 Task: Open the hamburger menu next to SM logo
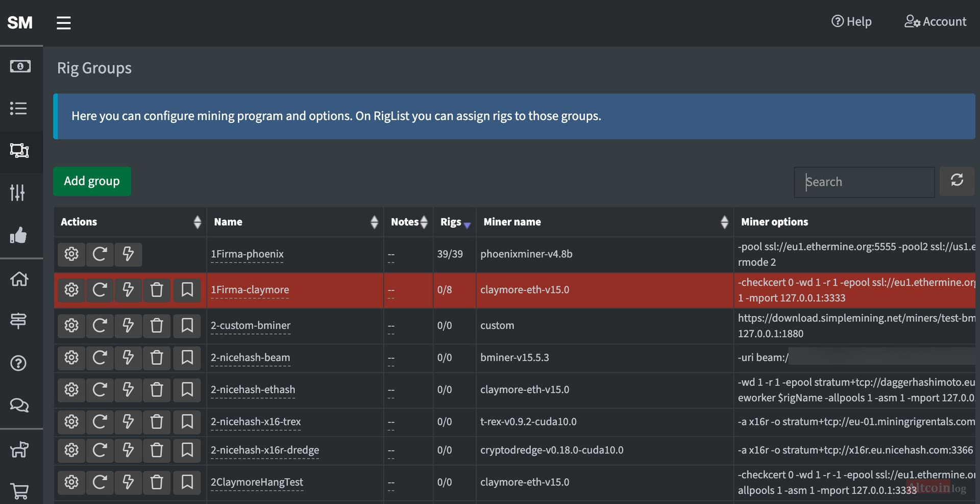point(63,22)
